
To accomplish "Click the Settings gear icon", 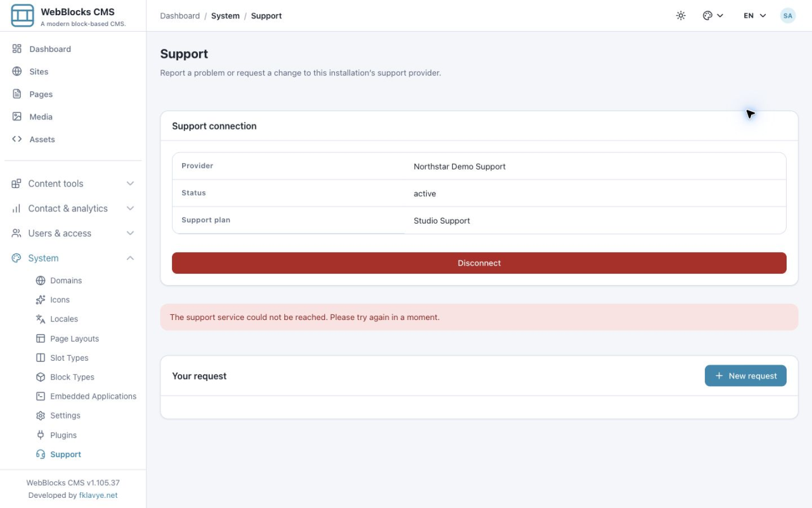I will click(41, 415).
